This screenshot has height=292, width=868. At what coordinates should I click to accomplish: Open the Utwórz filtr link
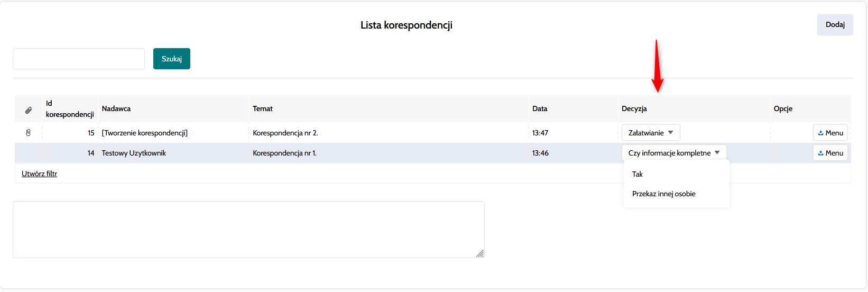pyautogui.click(x=39, y=174)
